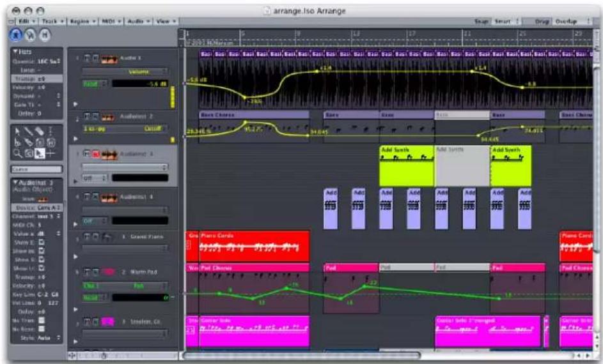The width and height of the screenshot is (603, 364).
Task: Click the bar 9 marker in ruler
Action: 299,34
